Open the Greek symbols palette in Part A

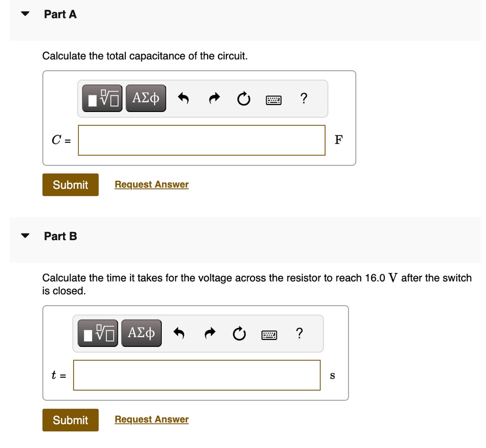145,98
